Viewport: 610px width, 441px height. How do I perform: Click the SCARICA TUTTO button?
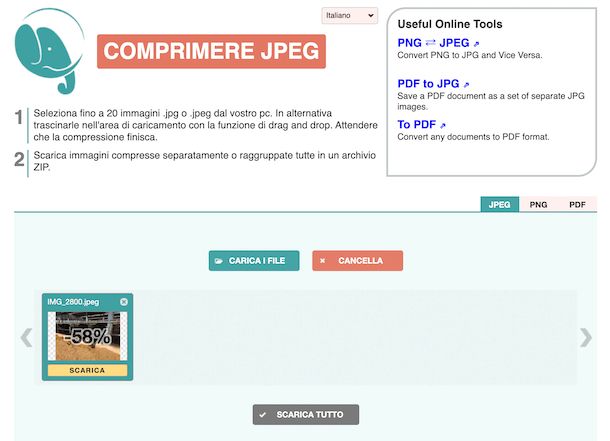click(x=306, y=415)
